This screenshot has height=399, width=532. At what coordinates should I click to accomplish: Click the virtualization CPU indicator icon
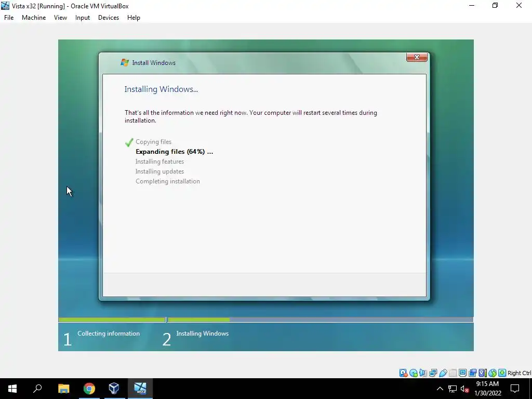482,373
